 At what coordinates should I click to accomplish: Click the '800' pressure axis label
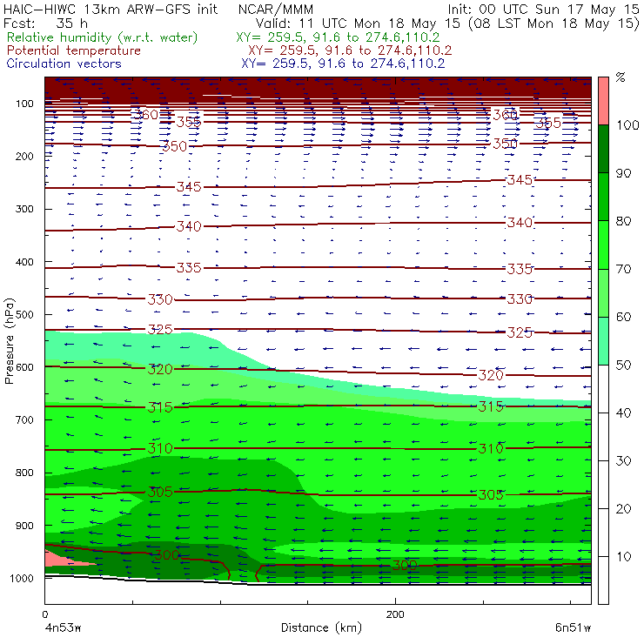click(24, 473)
